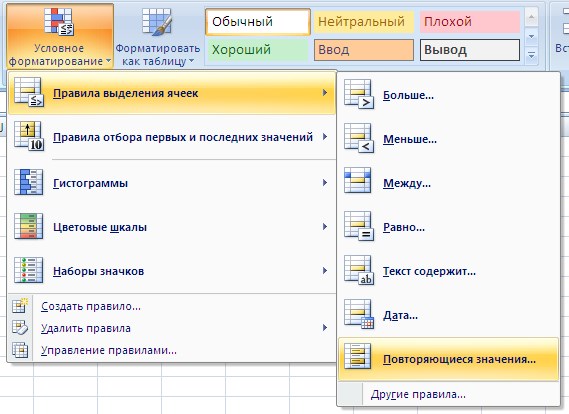The width and height of the screenshot is (569, 414).
Task: Click the Правила отбора первых и последних значений icon
Action: tap(29, 137)
